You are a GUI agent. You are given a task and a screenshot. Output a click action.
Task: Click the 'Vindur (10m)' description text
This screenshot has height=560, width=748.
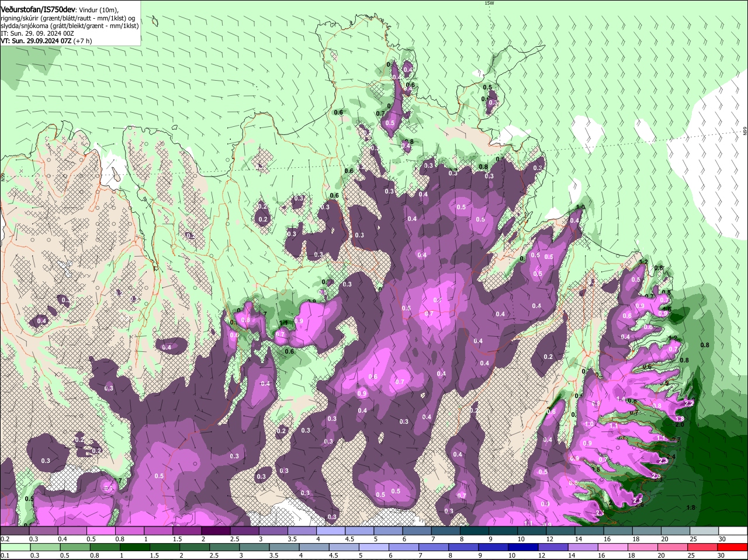point(99,10)
